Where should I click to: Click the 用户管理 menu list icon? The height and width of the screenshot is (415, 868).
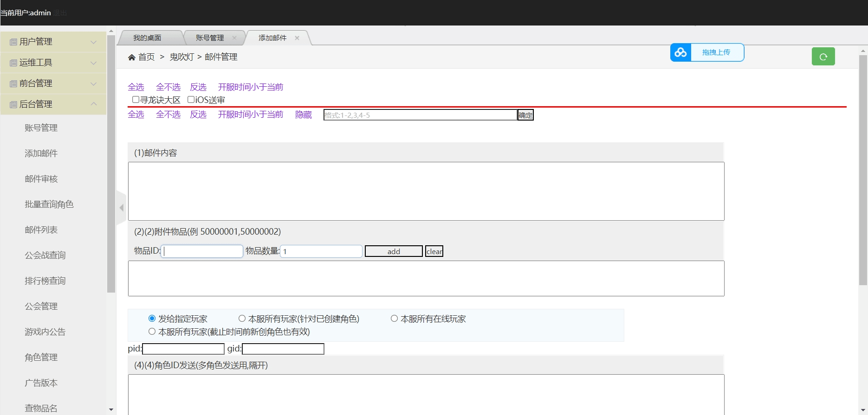coord(13,42)
